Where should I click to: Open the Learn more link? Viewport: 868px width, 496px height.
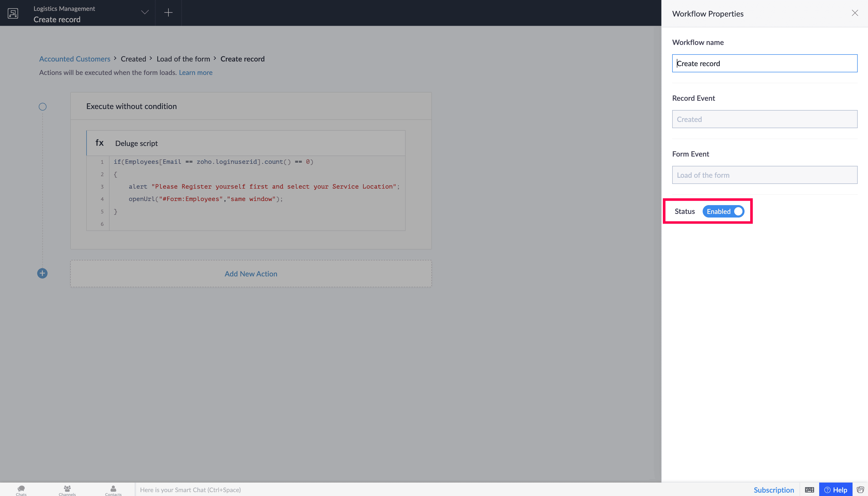pos(196,73)
